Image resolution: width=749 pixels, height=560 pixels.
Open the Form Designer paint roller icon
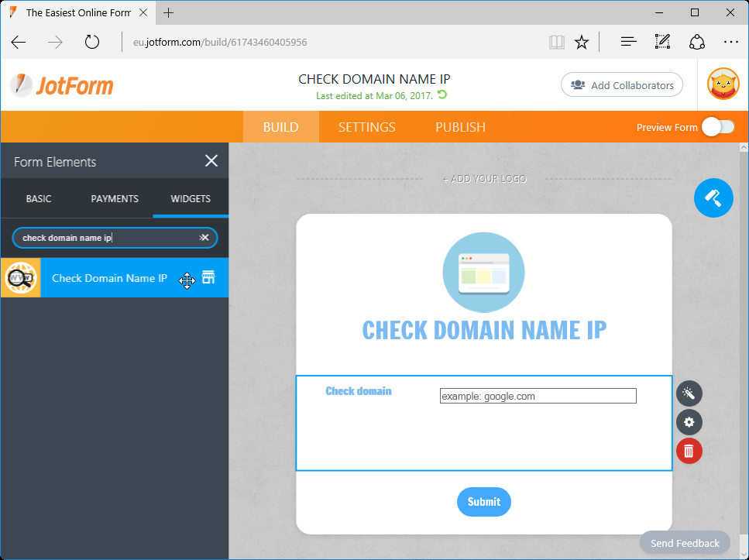[x=713, y=198]
